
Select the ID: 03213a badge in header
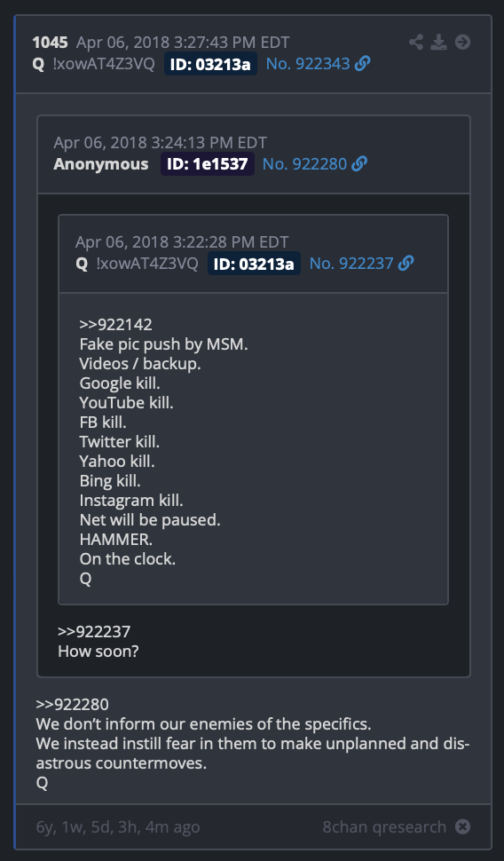pos(210,64)
